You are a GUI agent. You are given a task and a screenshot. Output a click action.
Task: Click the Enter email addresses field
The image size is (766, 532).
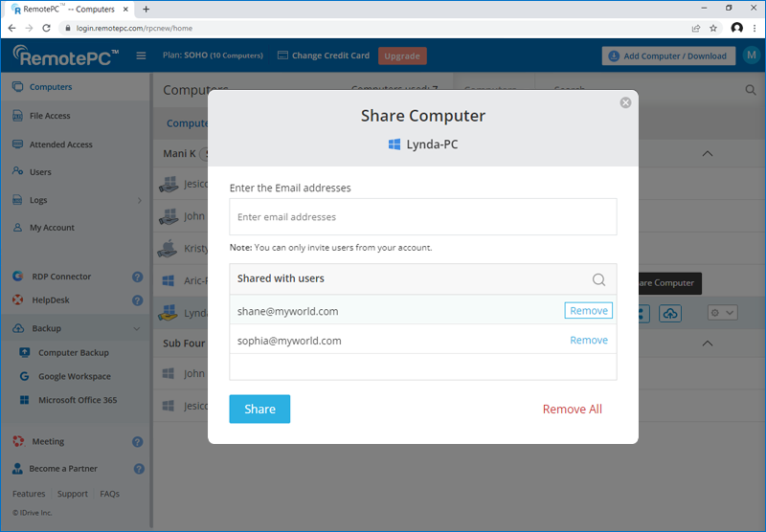[422, 217]
